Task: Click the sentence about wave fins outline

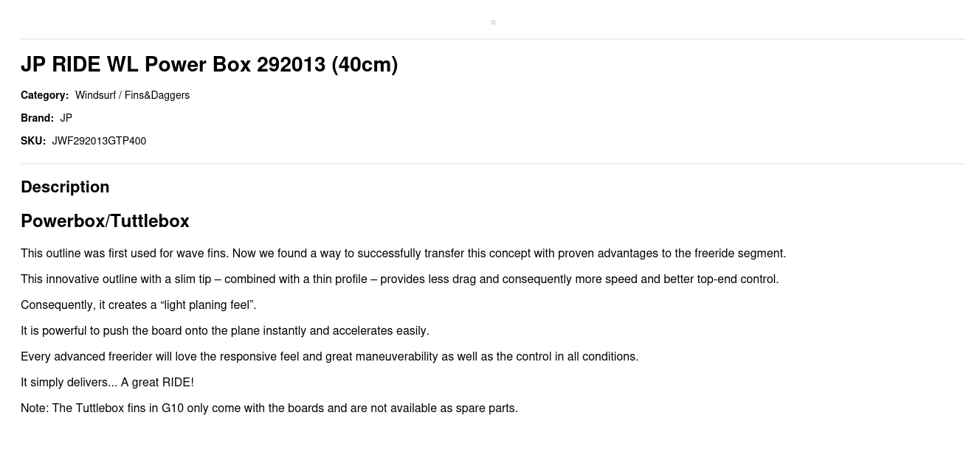Action: (x=404, y=254)
